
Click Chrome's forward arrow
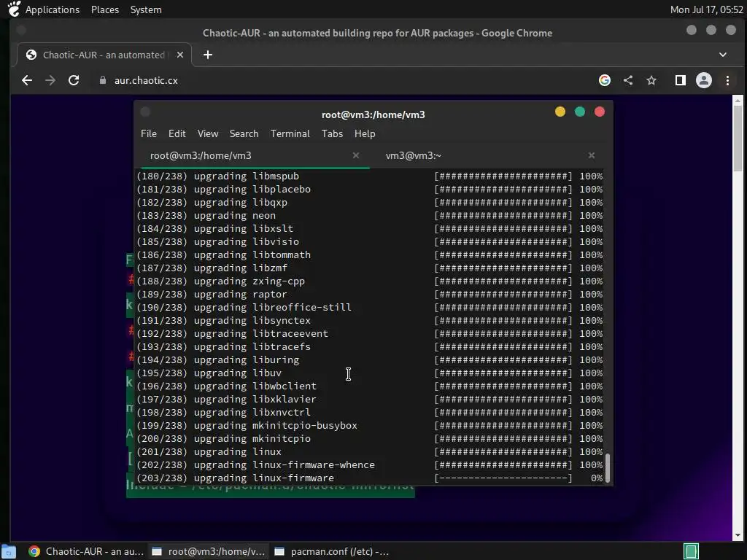tap(50, 80)
